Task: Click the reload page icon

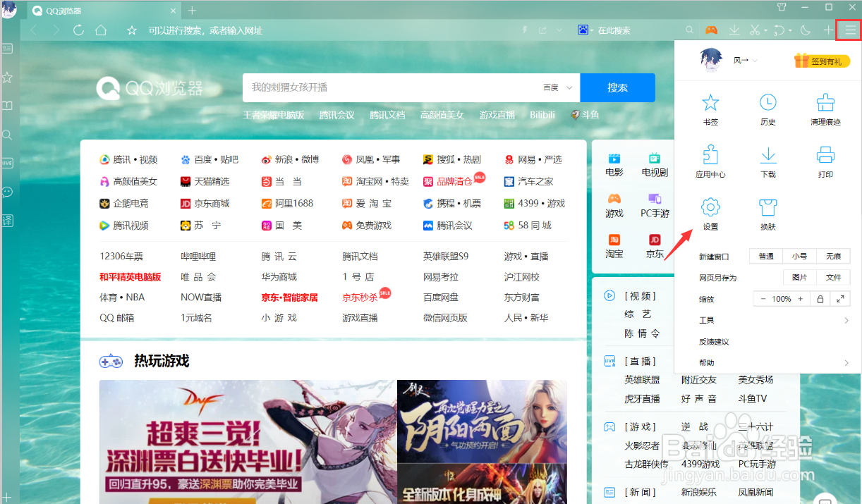Action: (x=78, y=30)
